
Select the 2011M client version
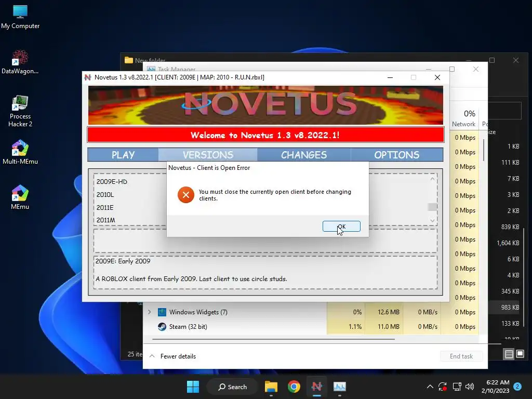[x=106, y=220]
